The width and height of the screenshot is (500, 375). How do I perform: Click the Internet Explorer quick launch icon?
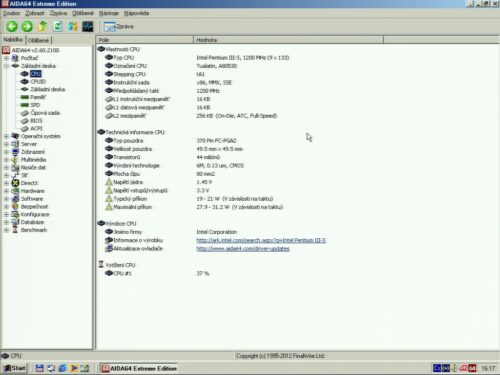(62, 368)
